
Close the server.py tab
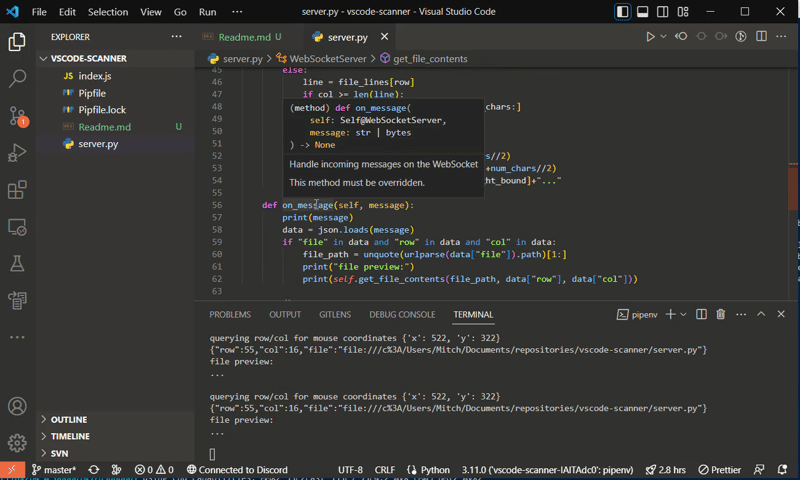point(384,37)
